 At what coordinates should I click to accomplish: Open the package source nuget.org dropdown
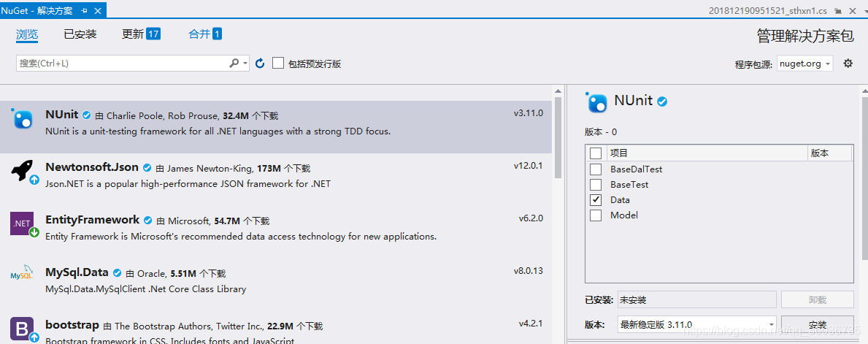click(804, 63)
